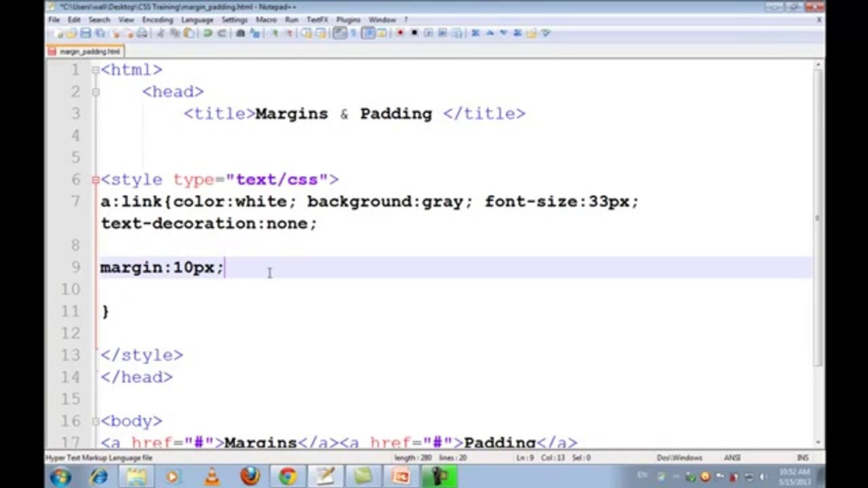Open the Run menu

(x=292, y=20)
